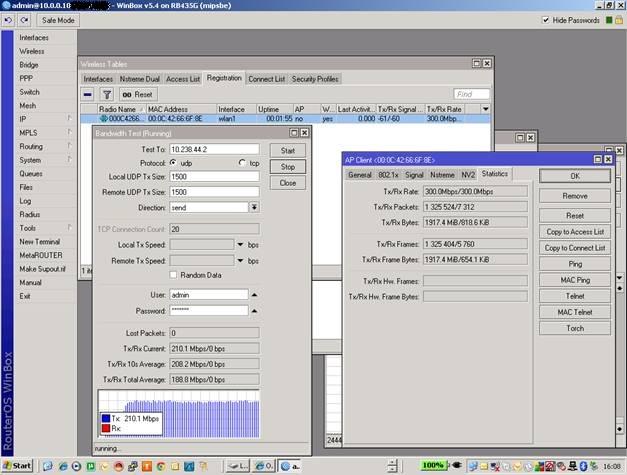The width and height of the screenshot is (627, 475).
Task: Collapse the User field using its up arrow
Action: [254, 295]
